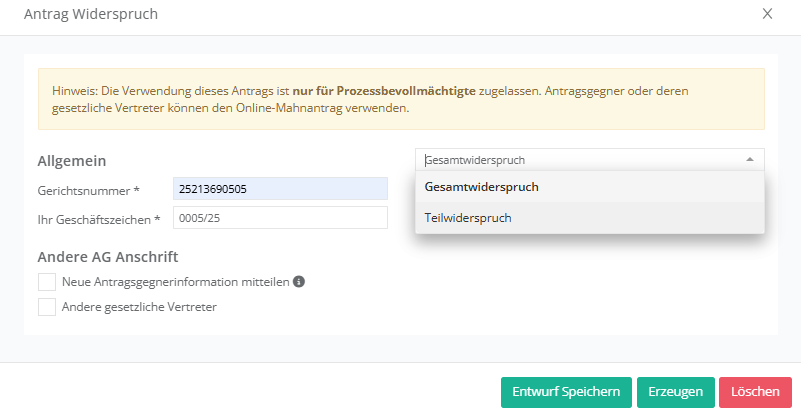Focus the Gerichtsnummer input field
The image size is (801, 417).
click(279, 188)
